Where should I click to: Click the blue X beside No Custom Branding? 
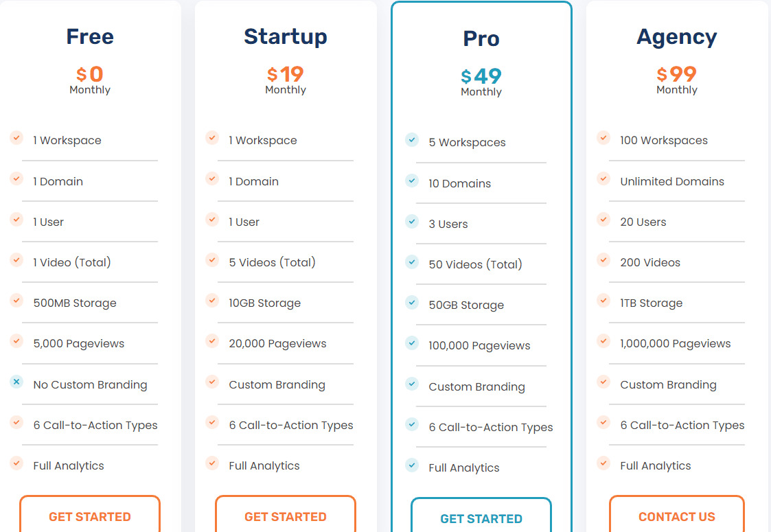(x=16, y=382)
